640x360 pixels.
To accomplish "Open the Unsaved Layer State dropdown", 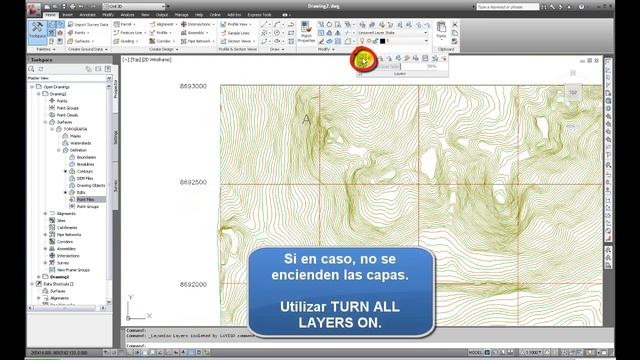I will tap(393, 33).
